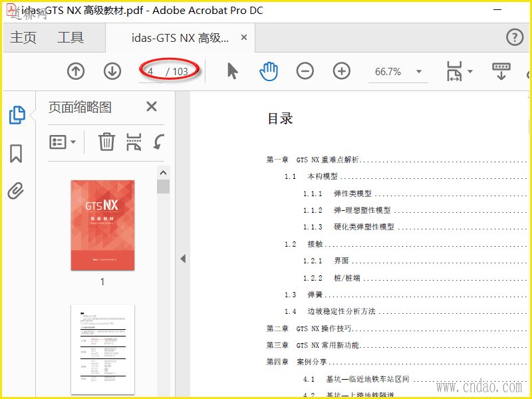Screen dimensions: 532x399
Task: Click the text 4.1 基坑—临近地铁车站区间
Action: point(356,379)
